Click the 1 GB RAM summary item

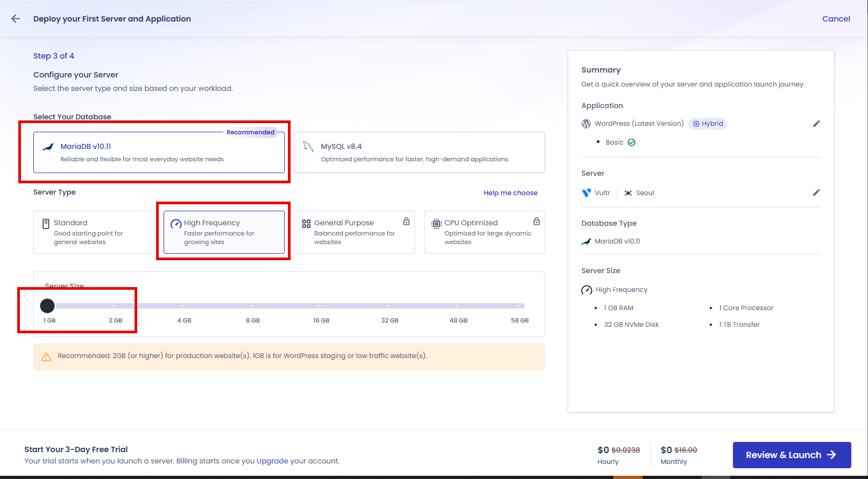(x=618, y=308)
